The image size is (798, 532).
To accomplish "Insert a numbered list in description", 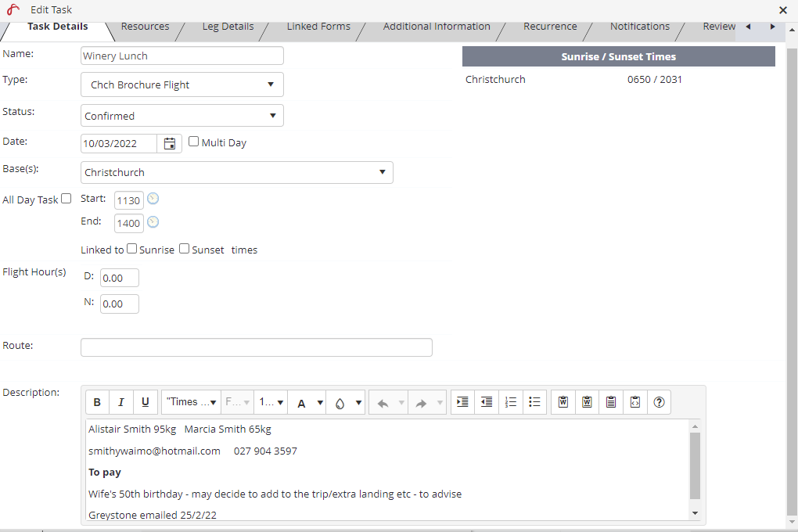I will click(x=511, y=402).
